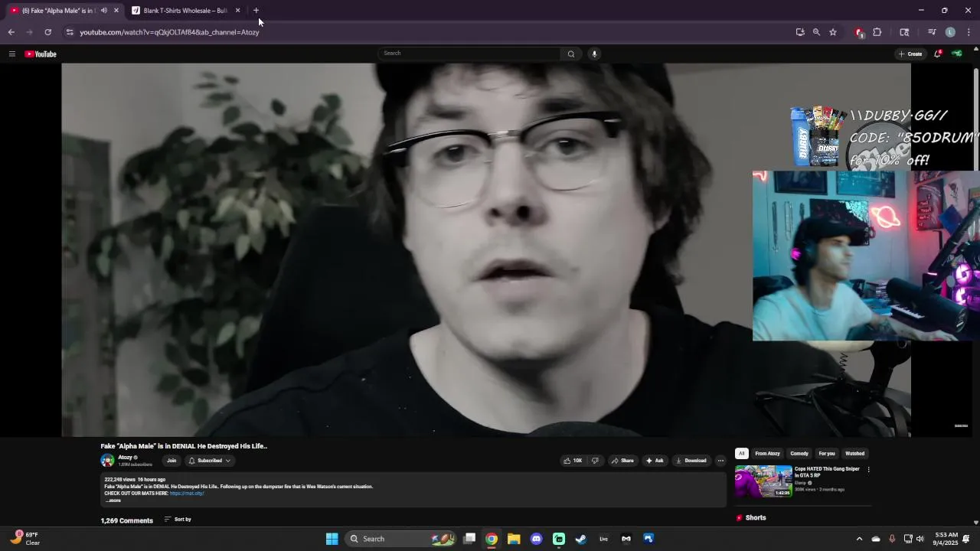Viewport: 980px width, 551px height.
Task: Open taskbar clock 5:53 AM
Action: pyautogui.click(x=946, y=539)
